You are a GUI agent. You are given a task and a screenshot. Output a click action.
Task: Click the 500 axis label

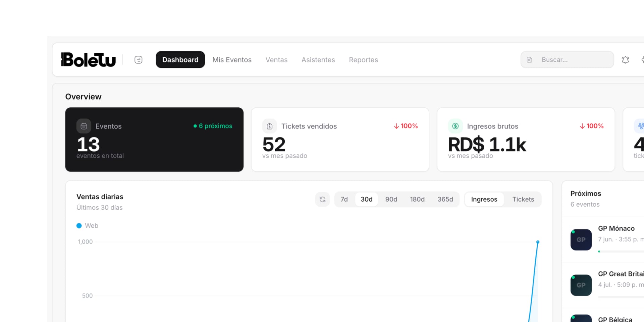(x=87, y=296)
